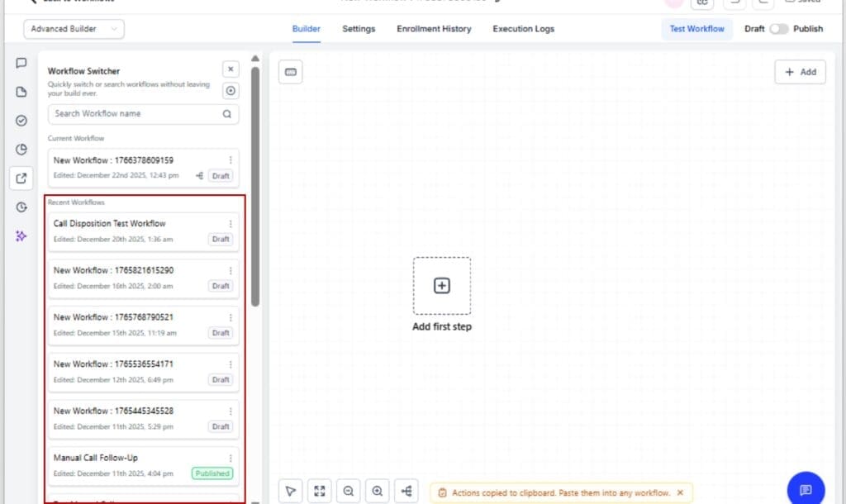Fit the workflow to screen
The height and width of the screenshot is (504, 846).
click(x=319, y=491)
